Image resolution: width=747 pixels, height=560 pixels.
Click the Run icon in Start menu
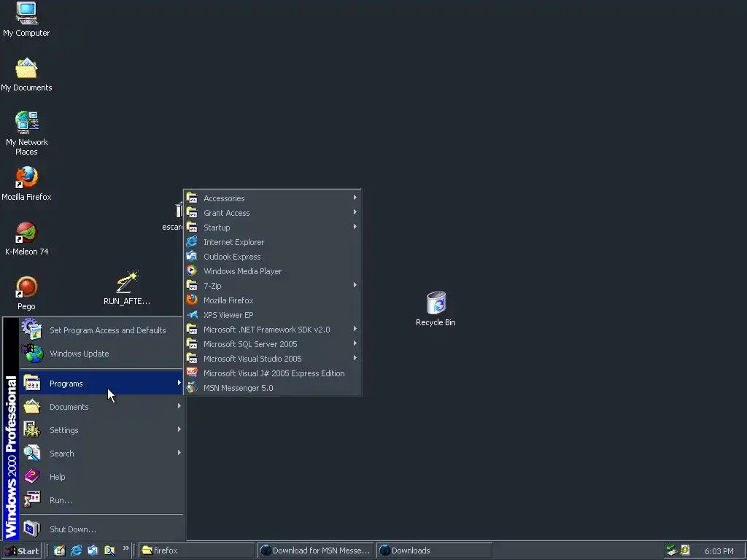click(x=32, y=499)
